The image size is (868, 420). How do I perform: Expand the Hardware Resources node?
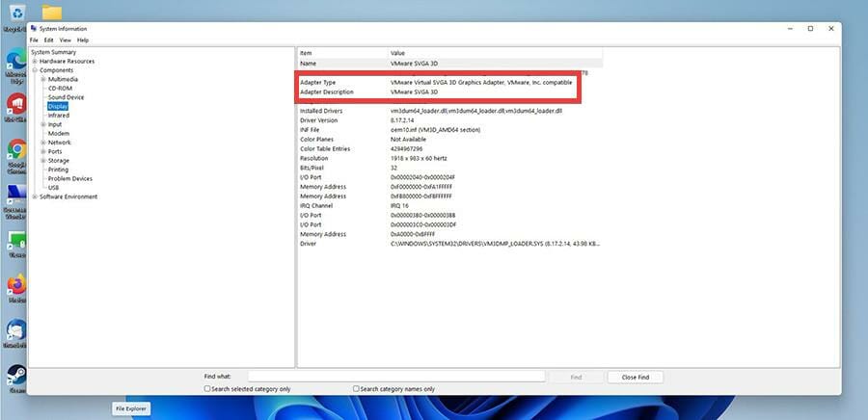point(35,62)
